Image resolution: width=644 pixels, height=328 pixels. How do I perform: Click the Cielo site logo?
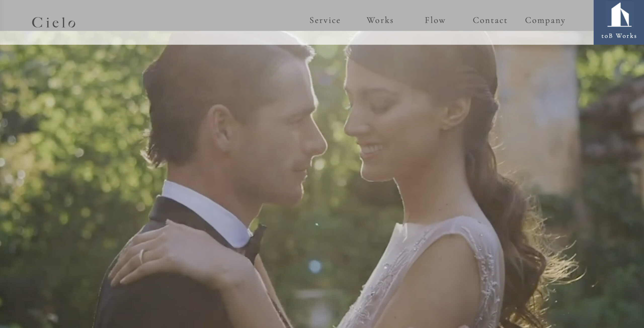54,22
